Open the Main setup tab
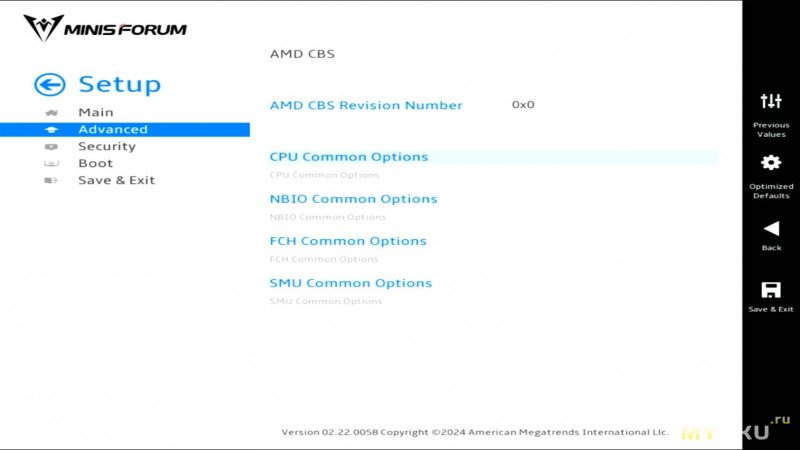800x450 pixels. (x=96, y=112)
